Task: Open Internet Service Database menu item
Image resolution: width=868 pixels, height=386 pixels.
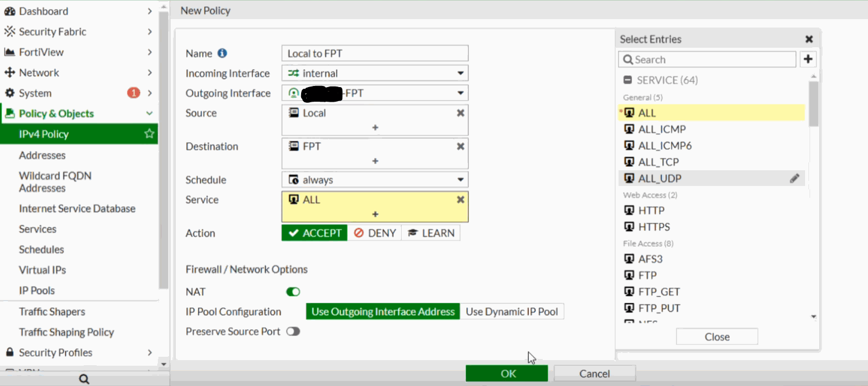Action: (x=79, y=208)
